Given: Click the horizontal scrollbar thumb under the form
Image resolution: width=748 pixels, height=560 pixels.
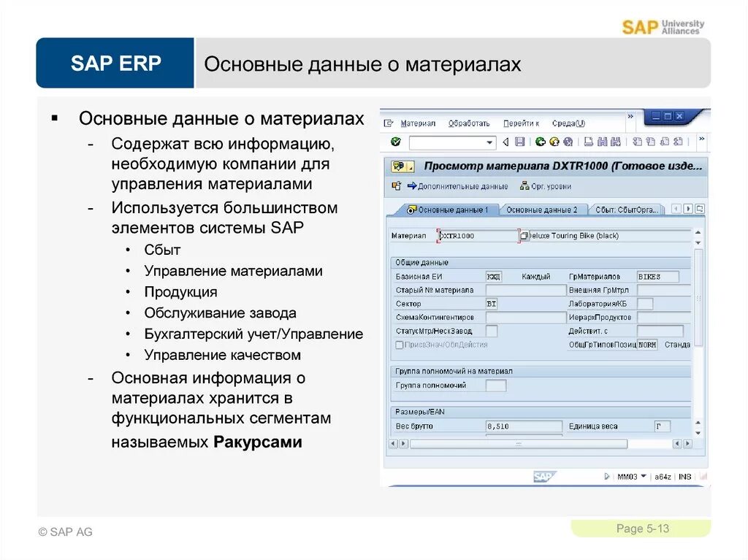Looking at the screenshot, I should (x=519, y=444).
